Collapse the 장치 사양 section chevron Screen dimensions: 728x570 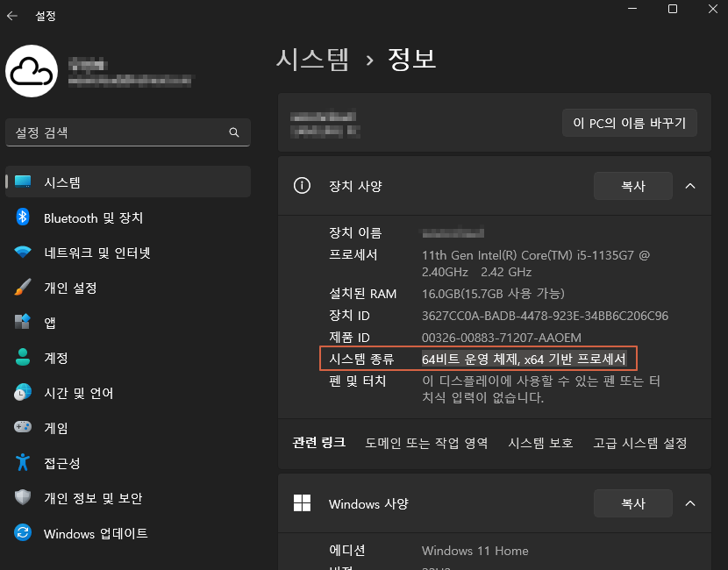coord(690,186)
